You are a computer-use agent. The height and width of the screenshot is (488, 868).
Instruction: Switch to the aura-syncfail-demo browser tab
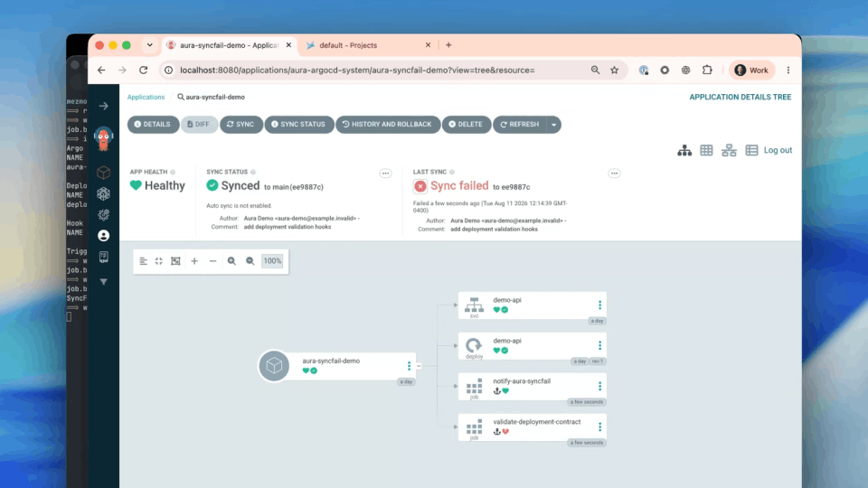pos(229,45)
